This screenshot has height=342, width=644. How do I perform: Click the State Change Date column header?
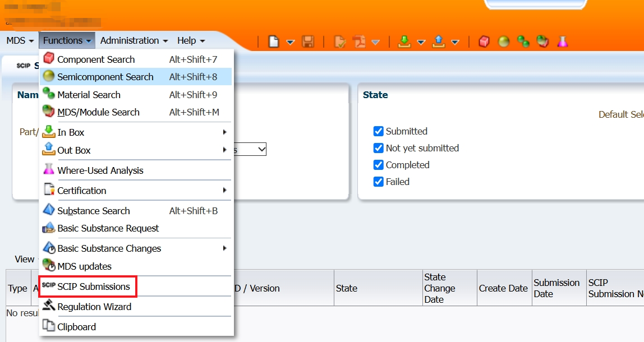(450, 288)
